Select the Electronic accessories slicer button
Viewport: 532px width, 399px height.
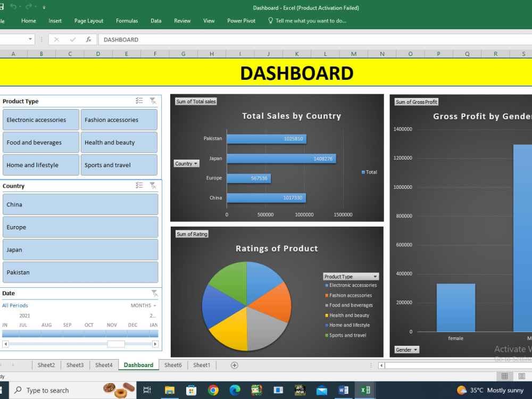[x=40, y=120]
